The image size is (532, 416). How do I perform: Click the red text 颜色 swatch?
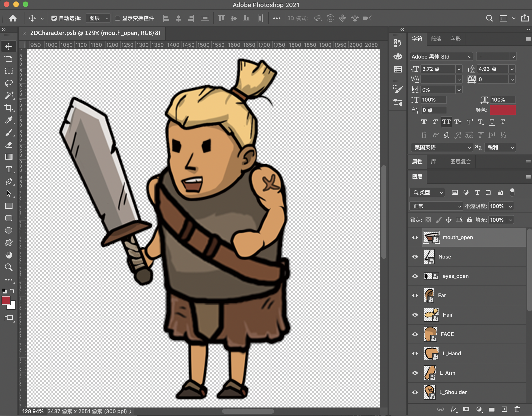tap(502, 110)
